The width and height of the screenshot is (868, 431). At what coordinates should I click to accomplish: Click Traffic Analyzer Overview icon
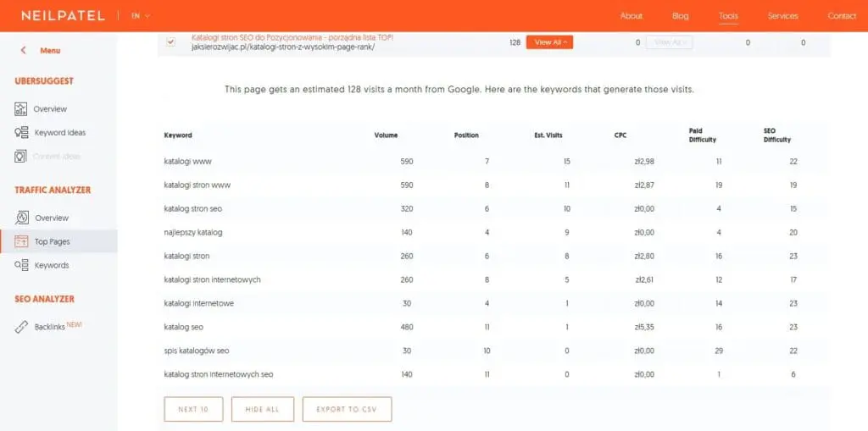[21, 218]
